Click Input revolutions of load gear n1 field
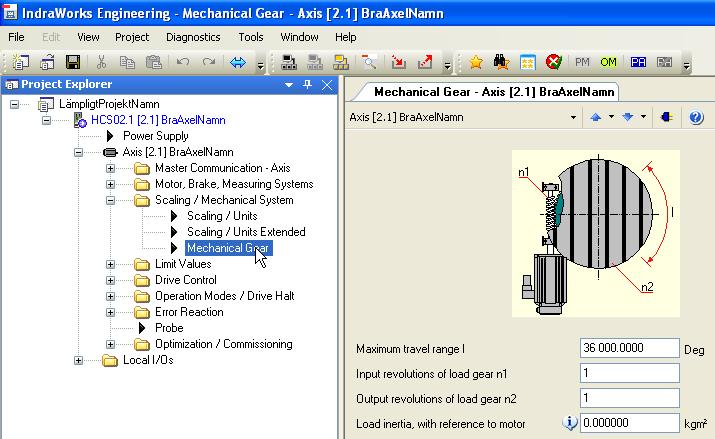The width and height of the screenshot is (715, 439). point(629,373)
